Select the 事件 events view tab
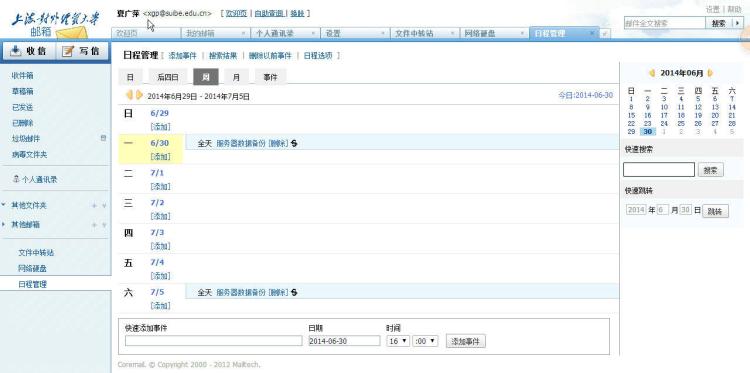The image size is (750, 373). [270, 77]
